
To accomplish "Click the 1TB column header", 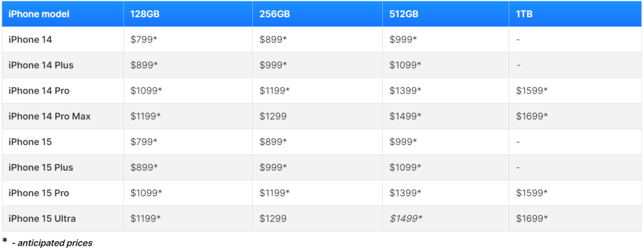I will [524, 14].
